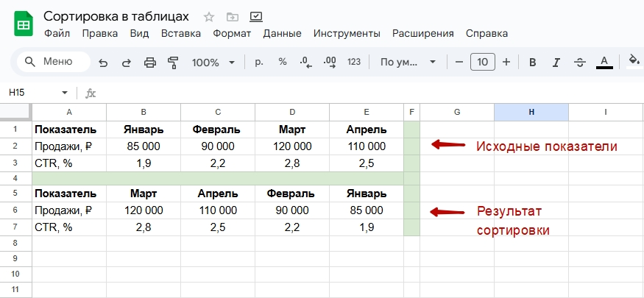Undo the last action
This screenshot has width=644, height=298.
[104, 63]
